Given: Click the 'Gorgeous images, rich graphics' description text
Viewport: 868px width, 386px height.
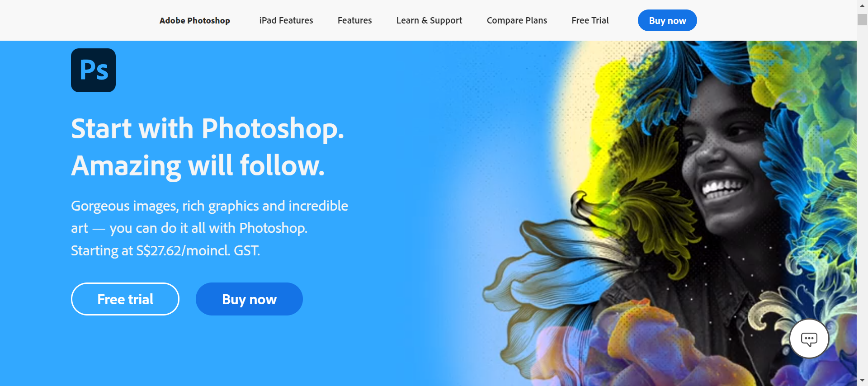Looking at the screenshot, I should [x=209, y=206].
